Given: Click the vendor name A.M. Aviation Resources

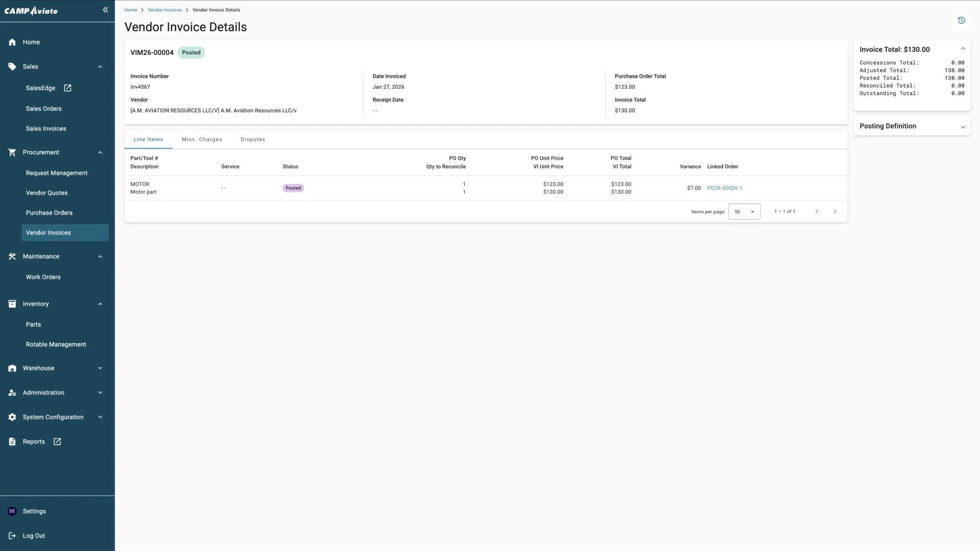Looking at the screenshot, I should point(213,111).
